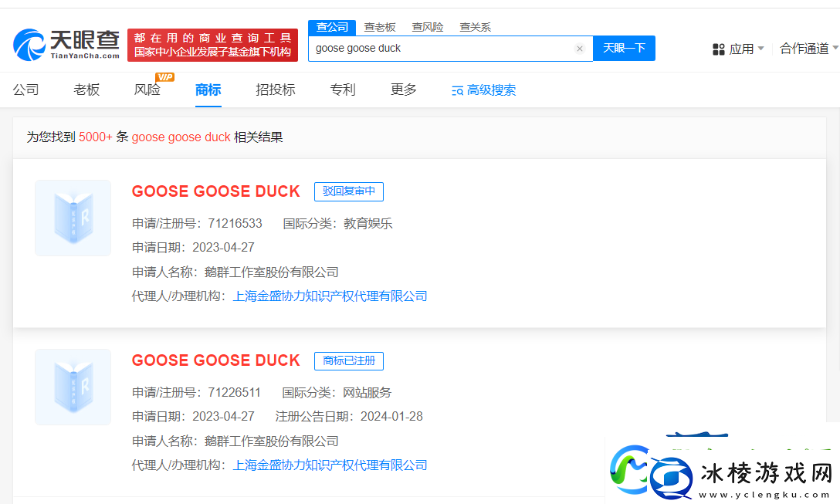Click the first GOOSE GOOSE DUCK trademark thumbnail
Viewport: 840px width, 504px height.
click(x=73, y=218)
